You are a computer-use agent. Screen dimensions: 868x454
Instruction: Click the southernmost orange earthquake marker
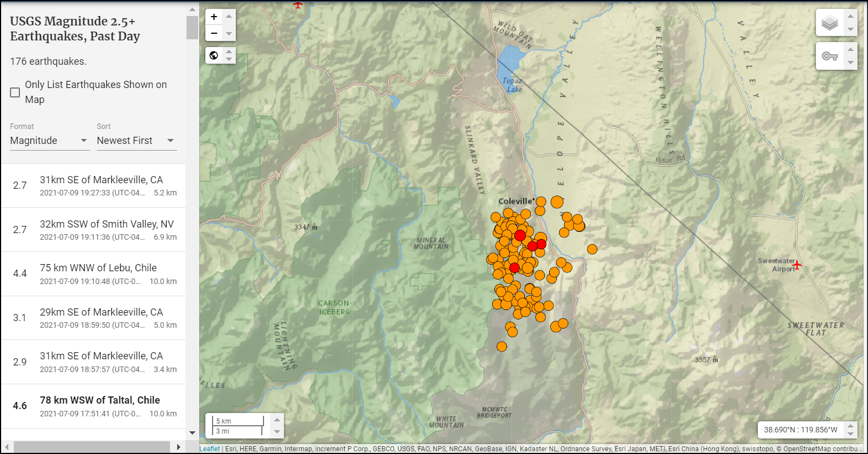502,347
